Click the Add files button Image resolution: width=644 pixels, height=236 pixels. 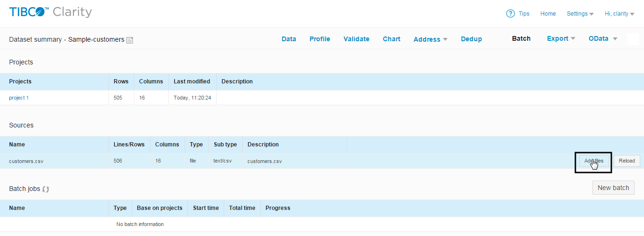(594, 161)
